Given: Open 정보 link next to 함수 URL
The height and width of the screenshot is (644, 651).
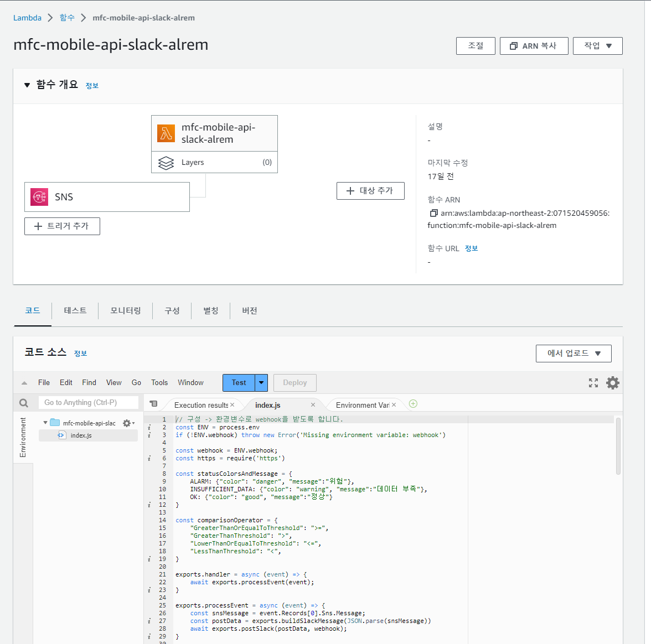Looking at the screenshot, I should click(471, 248).
